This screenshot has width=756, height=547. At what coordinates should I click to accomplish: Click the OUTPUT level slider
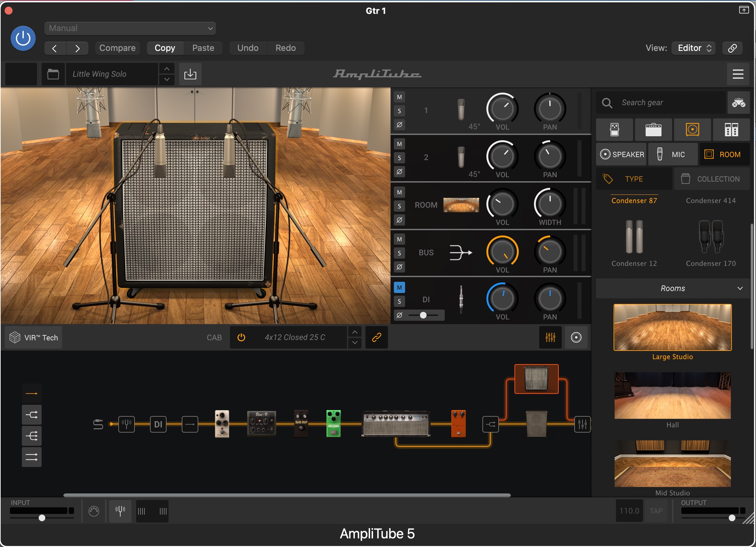pos(713,518)
